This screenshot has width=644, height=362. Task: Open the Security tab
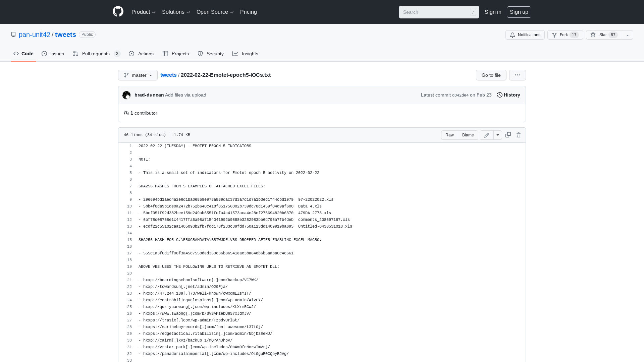point(211,54)
